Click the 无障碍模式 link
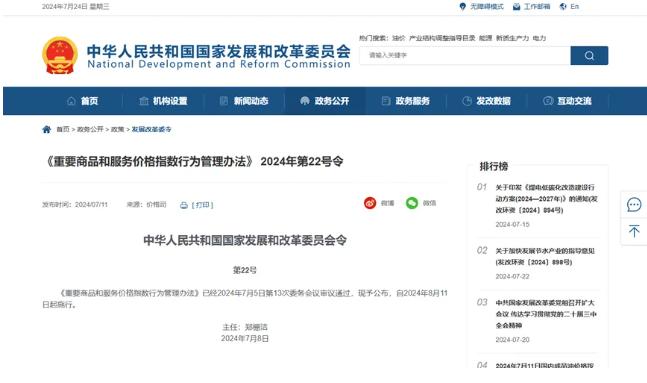 (x=487, y=7)
